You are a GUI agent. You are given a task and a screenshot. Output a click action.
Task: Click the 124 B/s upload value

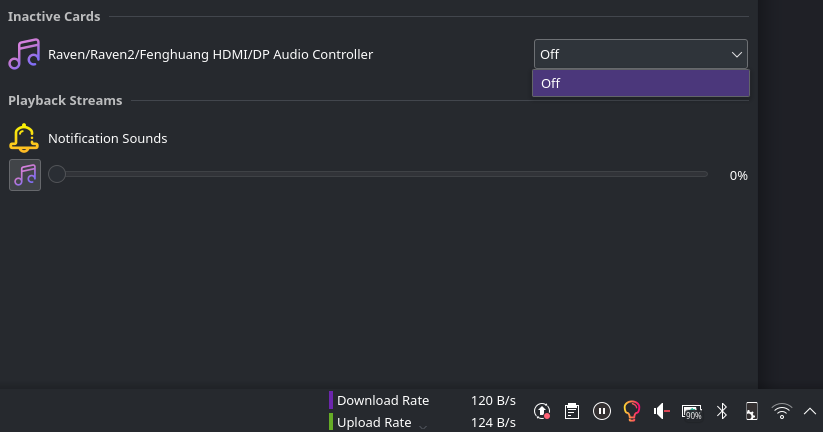click(x=493, y=423)
